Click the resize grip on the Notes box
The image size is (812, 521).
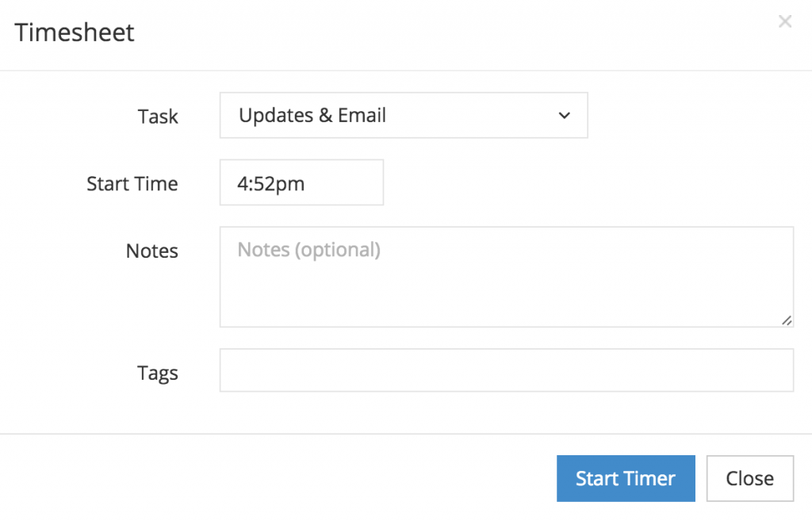click(787, 320)
